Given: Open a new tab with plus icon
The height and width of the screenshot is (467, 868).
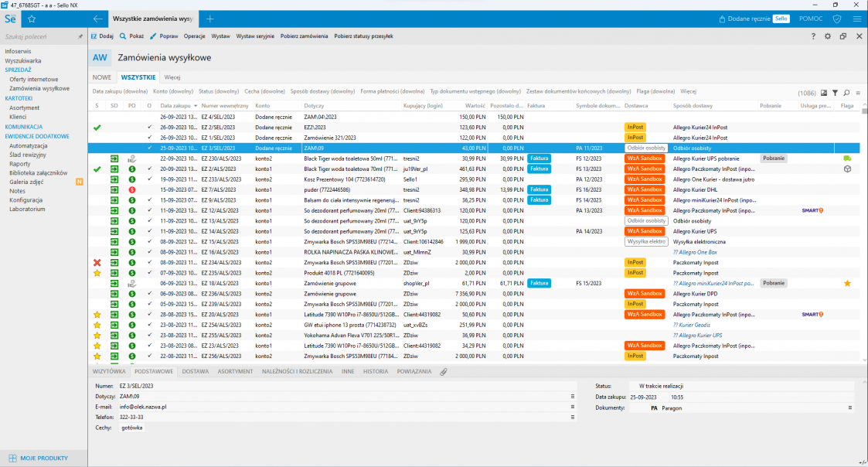Looking at the screenshot, I should point(210,18).
